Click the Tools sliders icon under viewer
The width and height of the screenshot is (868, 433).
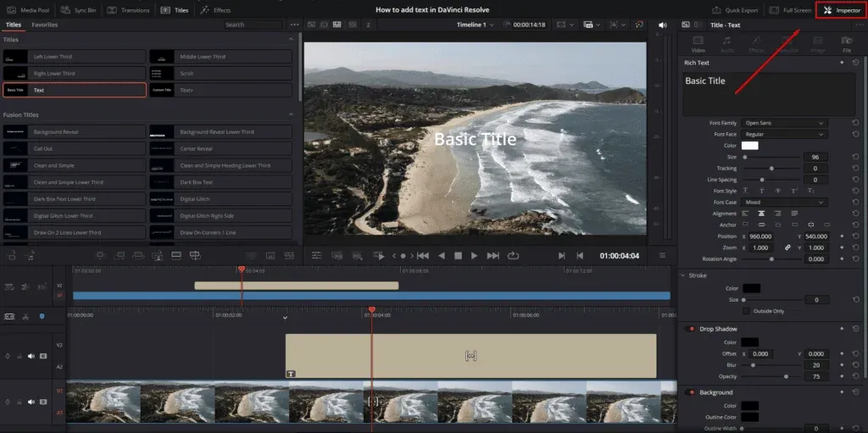tap(317, 255)
